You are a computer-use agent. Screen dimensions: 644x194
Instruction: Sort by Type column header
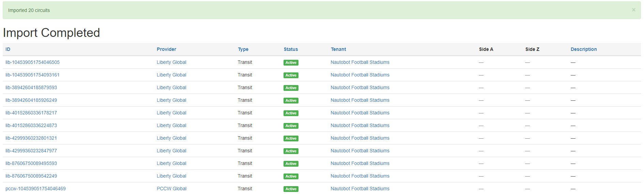(x=243, y=49)
